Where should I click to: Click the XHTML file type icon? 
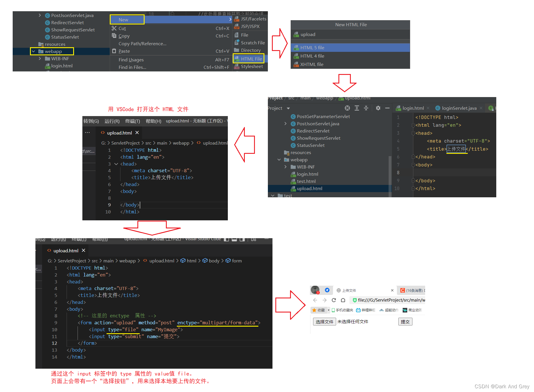[x=296, y=64]
